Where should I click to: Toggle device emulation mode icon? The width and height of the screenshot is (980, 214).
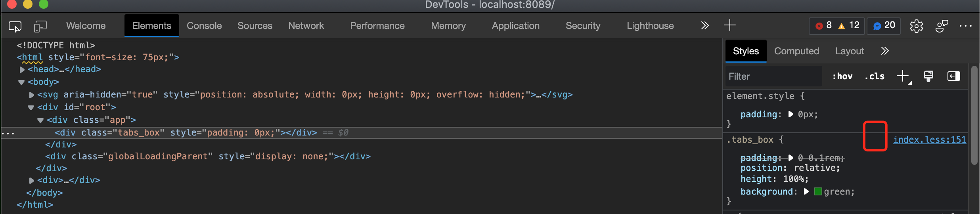coord(40,26)
